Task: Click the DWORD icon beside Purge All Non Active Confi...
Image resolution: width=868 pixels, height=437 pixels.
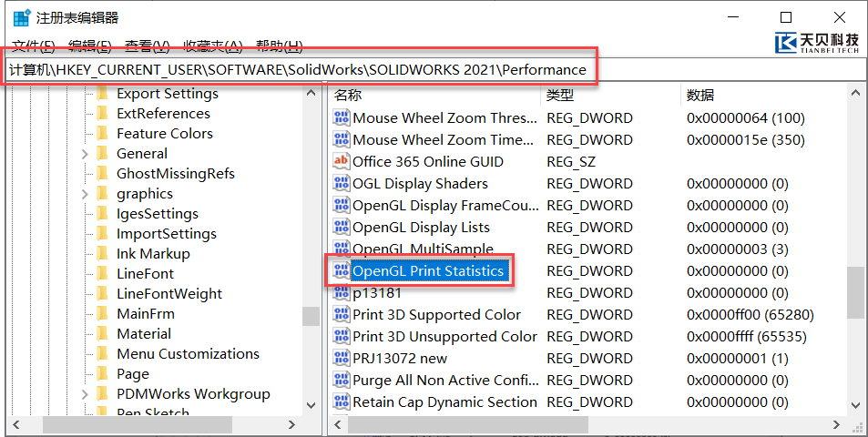Action: coord(341,380)
